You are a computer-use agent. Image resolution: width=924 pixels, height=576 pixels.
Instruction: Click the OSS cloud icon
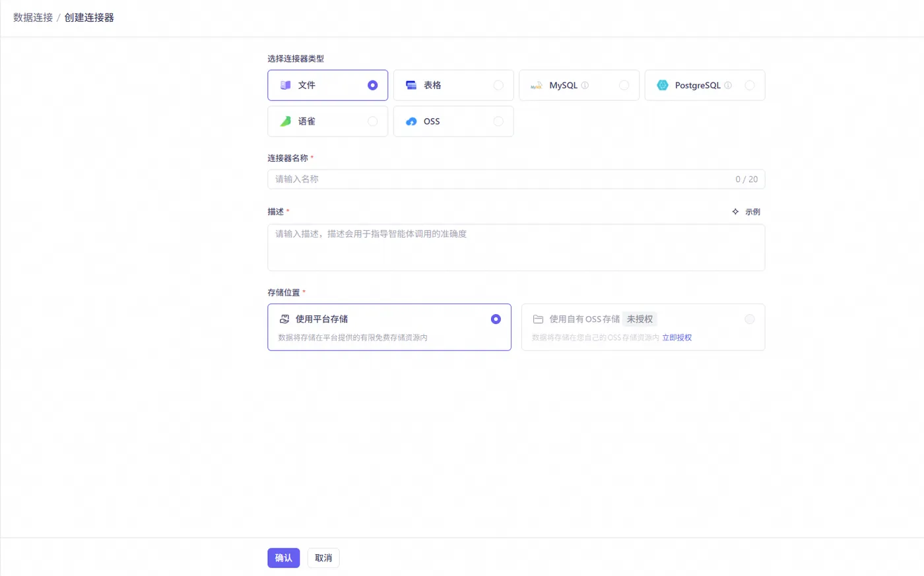click(x=411, y=121)
